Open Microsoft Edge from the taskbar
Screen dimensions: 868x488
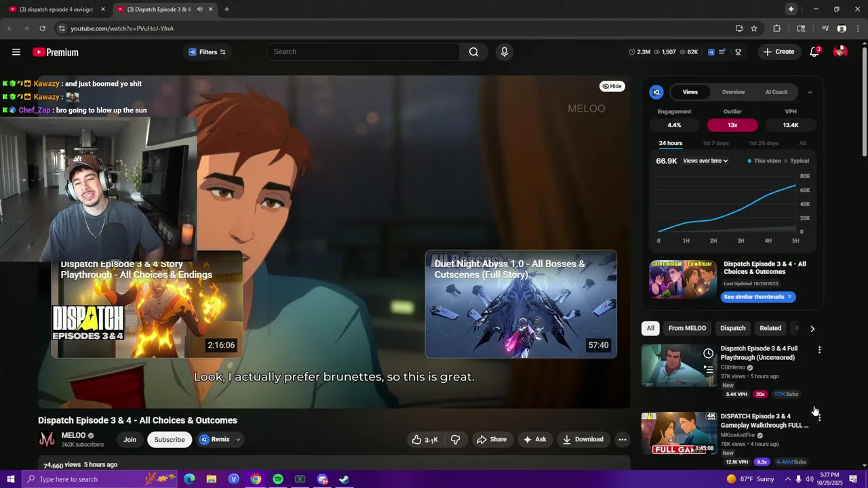189,479
